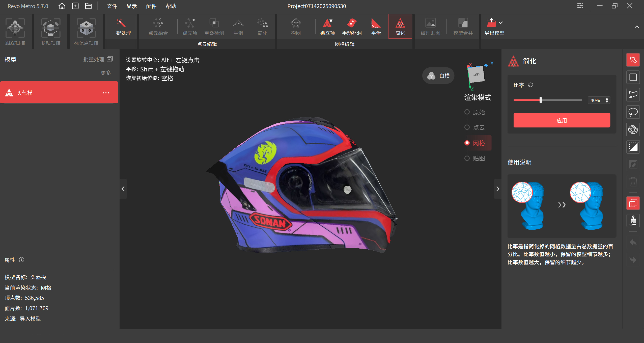The height and width of the screenshot is (343, 644).
Task: Expand the 导出模型 export dropdown arrow
Action: pos(501,23)
